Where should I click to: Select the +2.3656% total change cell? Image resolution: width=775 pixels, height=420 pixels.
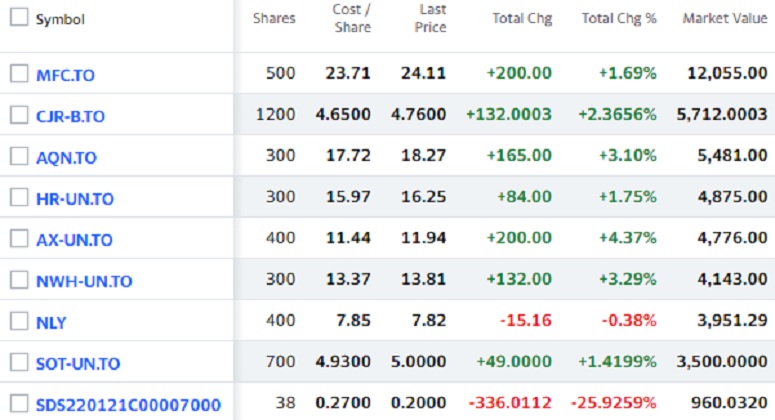pyautogui.click(x=617, y=115)
